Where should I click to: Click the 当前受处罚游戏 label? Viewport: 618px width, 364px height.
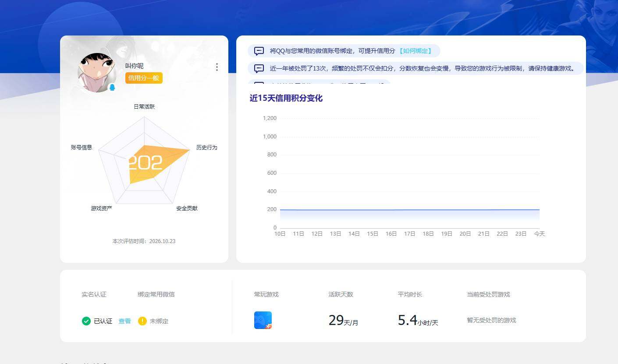(x=488, y=294)
